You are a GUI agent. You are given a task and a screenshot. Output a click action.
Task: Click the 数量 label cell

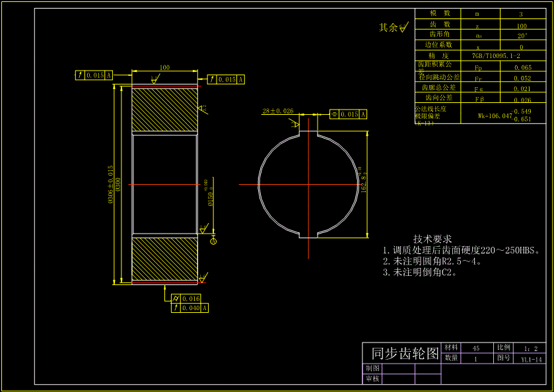tap(451, 358)
